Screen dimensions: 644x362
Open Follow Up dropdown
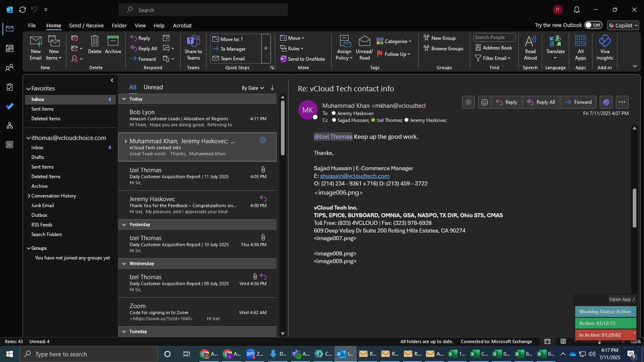coord(394,54)
